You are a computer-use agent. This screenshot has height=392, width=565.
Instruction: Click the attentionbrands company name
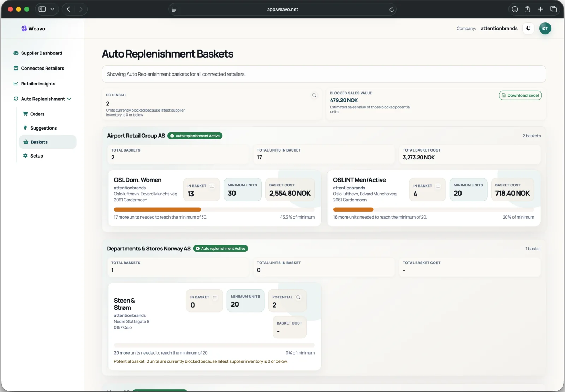tap(499, 29)
